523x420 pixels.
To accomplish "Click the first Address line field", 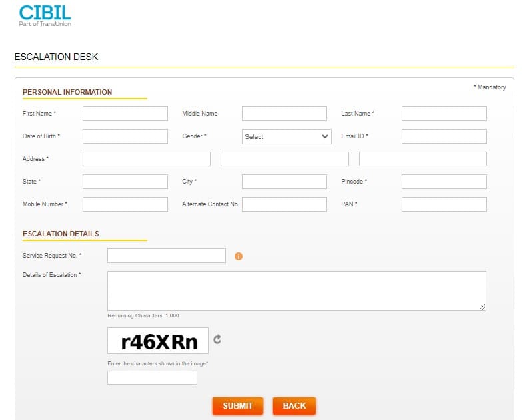I will [147, 159].
